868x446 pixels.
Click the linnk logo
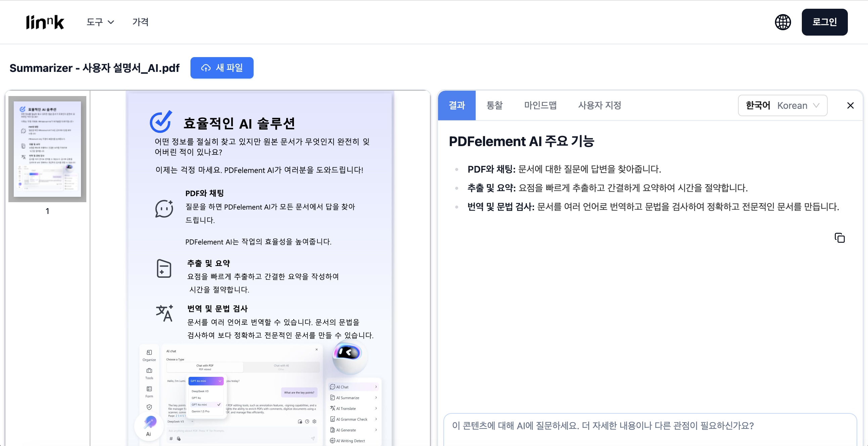tap(45, 22)
